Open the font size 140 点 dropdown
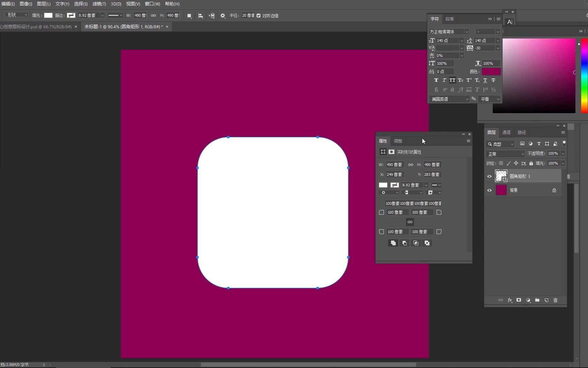The height and width of the screenshot is (368, 588). click(462, 41)
